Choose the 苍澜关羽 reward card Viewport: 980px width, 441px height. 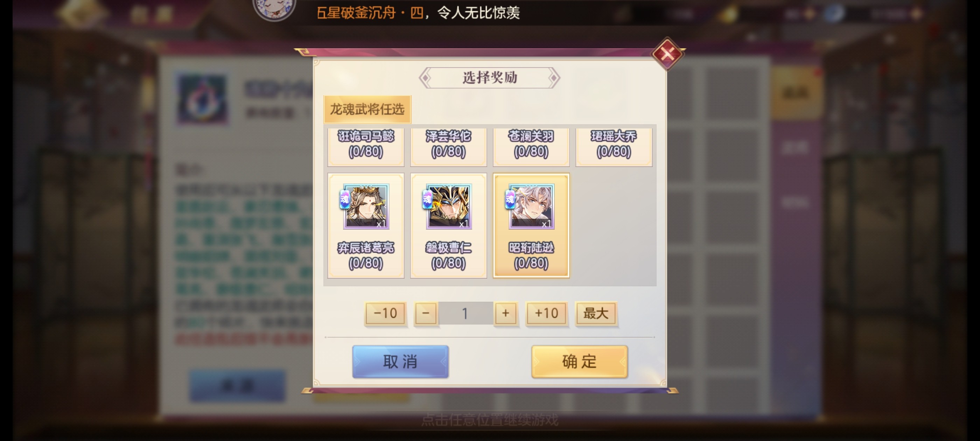(x=531, y=147)
